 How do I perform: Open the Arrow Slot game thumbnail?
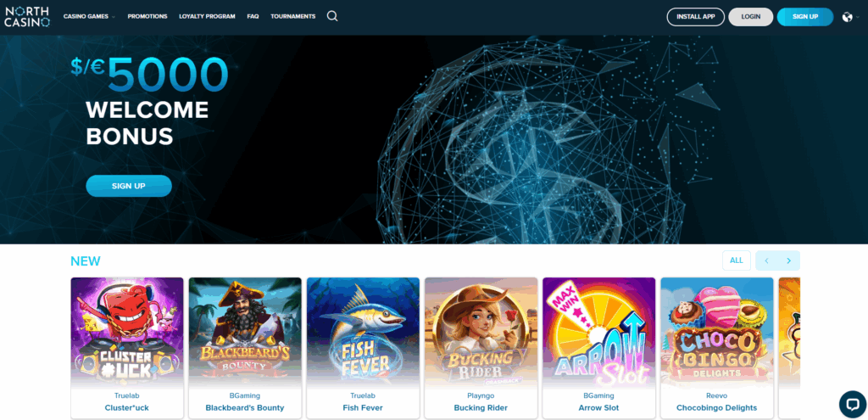click(599, 332)
